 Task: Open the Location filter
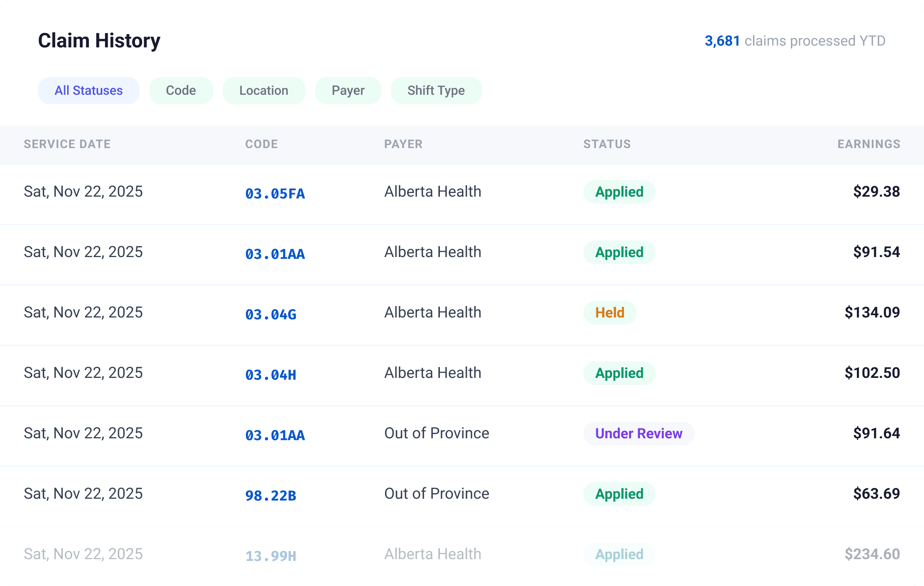(264, 90)
